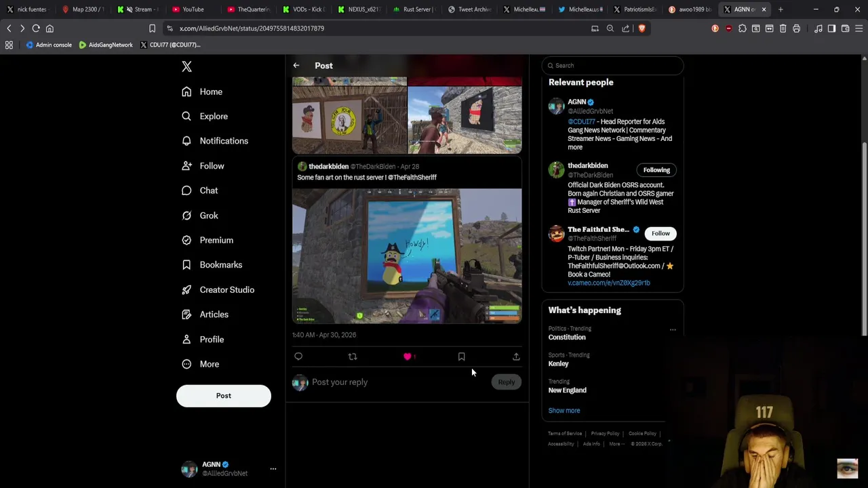Click the large Post button
Image resolution: width=868 pixels, height=488 pixels.
tap(224, 396)
